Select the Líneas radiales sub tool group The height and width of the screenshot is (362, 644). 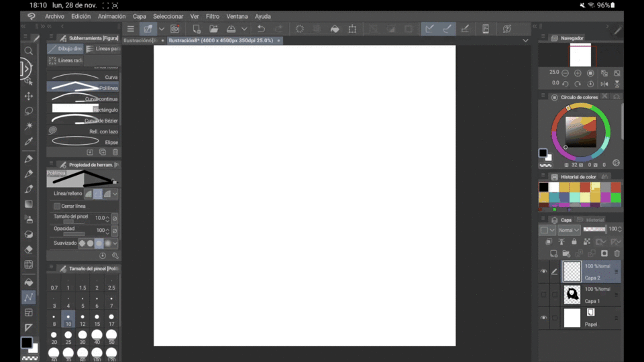[66, 60]
